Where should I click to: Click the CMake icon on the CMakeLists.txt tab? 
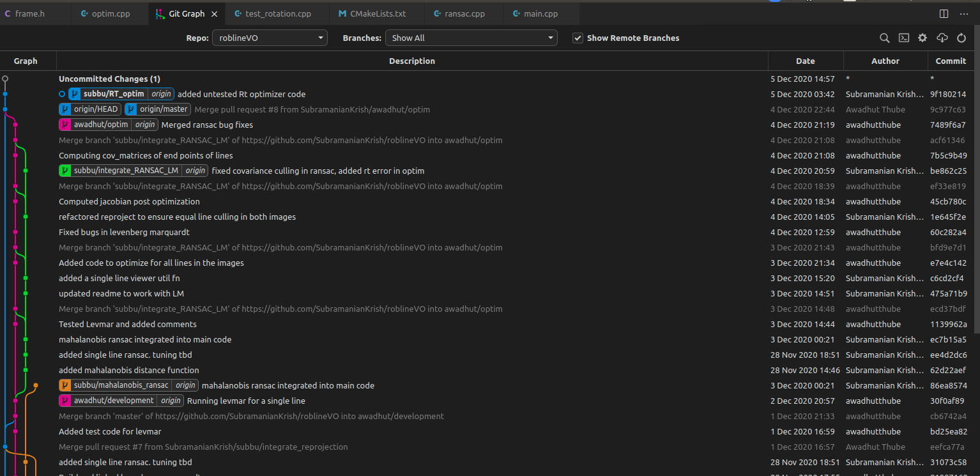click(x=342, y=13)
